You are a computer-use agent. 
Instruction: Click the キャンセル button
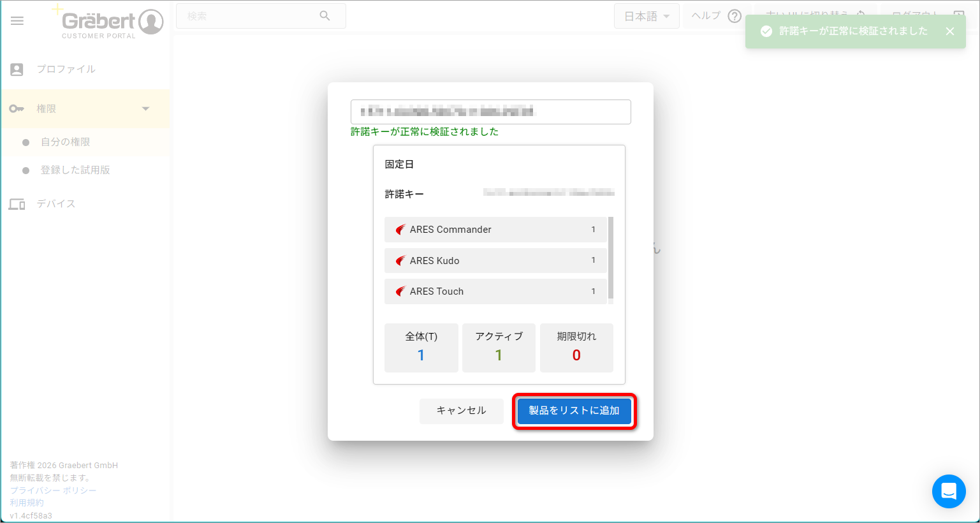(462, 411)
